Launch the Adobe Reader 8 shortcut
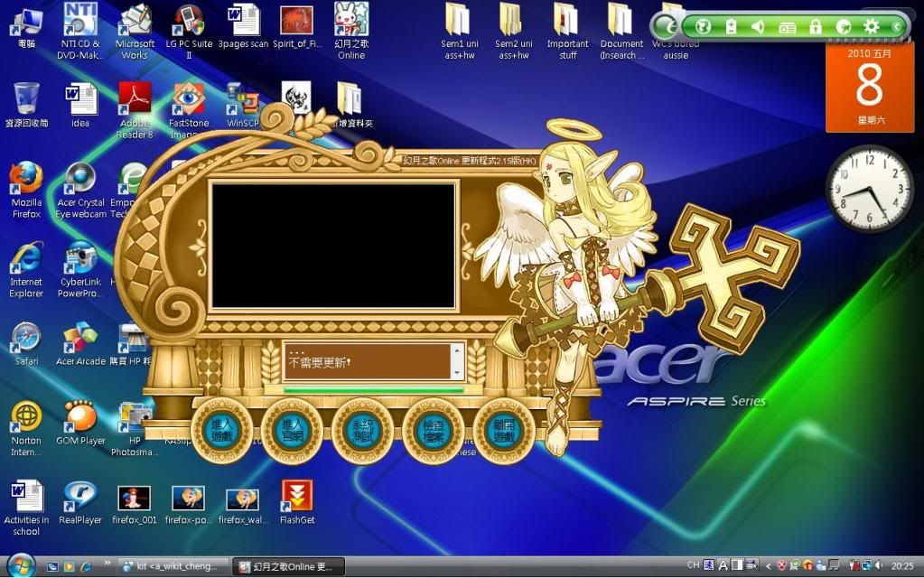Viewport: 924px width, 578px height. click(135, 110)
